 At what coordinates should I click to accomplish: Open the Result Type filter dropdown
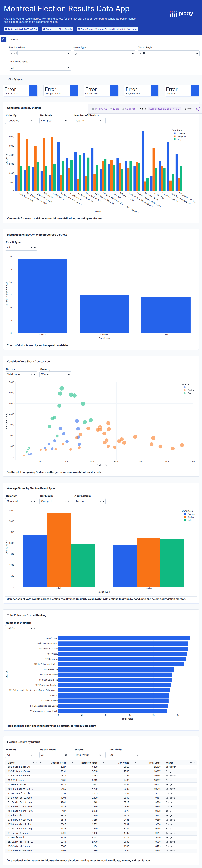(x=104, y=54)
